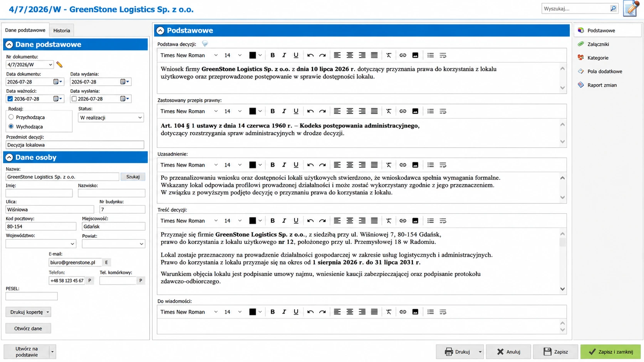Viewport: 644px width, 362px height.
Task: Click the Otwórz dane button
Action: click(x=28, y=328)
